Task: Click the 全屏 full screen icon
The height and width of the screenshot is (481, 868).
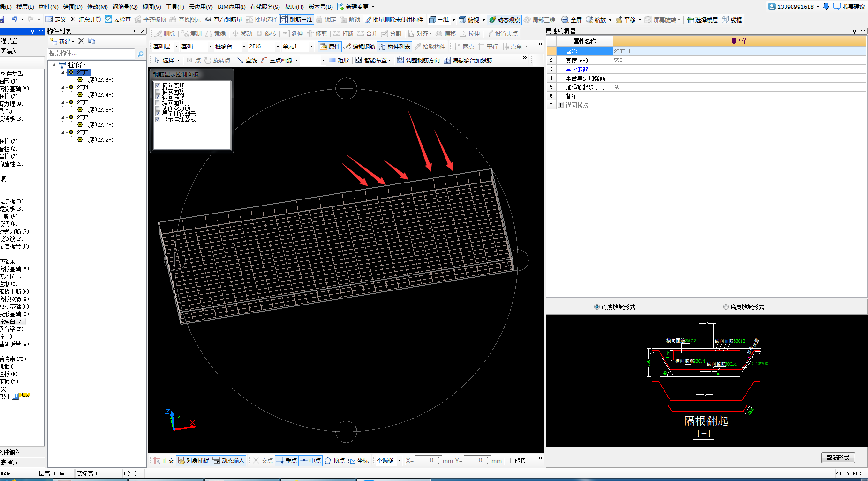Action: pos(565,20)
